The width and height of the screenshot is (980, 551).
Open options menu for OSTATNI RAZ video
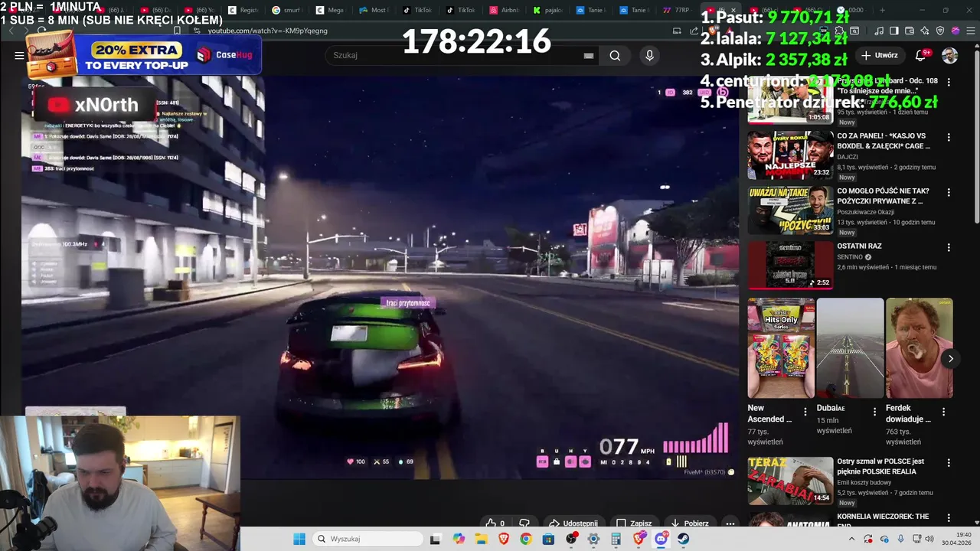[949, 247]
